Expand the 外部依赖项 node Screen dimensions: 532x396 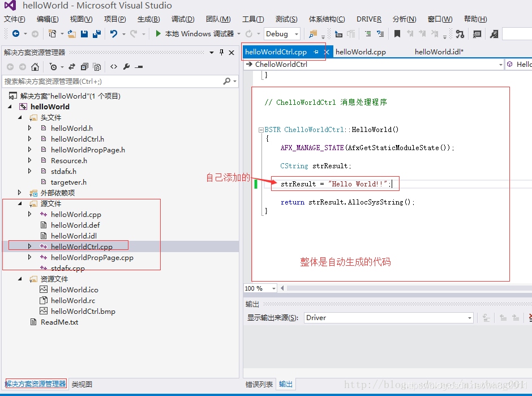pyautogui.click(x=20, y=193)
